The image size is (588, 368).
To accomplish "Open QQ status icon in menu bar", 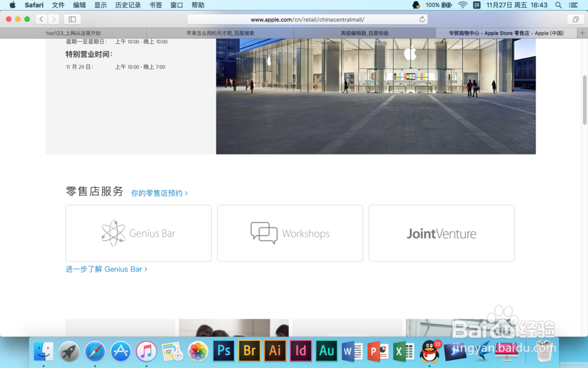I will pos(416,5).
